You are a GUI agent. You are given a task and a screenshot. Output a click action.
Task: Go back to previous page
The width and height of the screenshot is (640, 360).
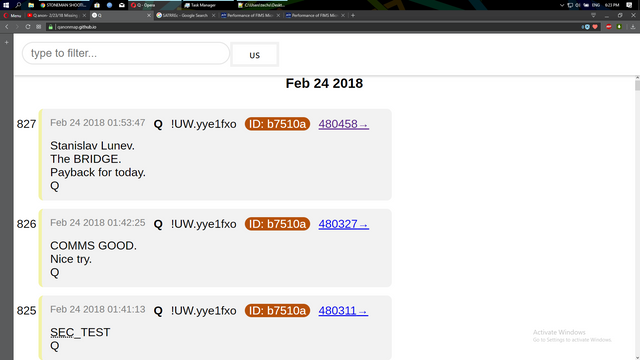7,27
